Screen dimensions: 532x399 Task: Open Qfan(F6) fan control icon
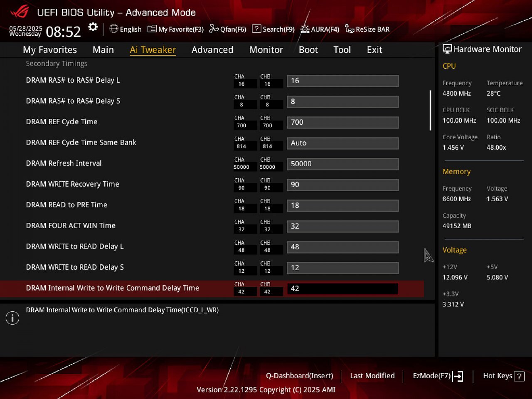coord(214,29)
